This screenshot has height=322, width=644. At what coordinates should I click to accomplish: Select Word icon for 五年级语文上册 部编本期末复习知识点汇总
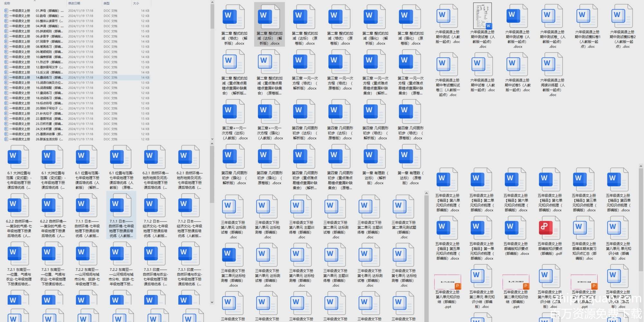(x=584, y=228)
